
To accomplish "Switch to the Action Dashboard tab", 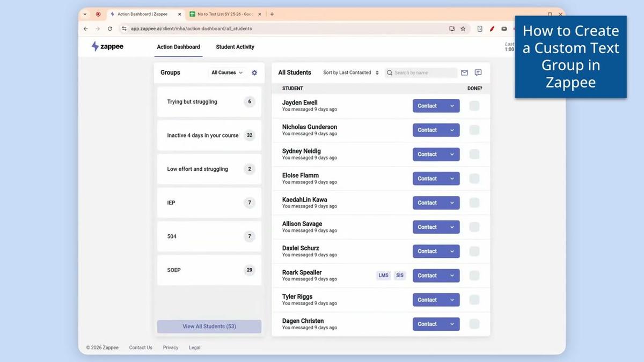I will tap(178, 47).
